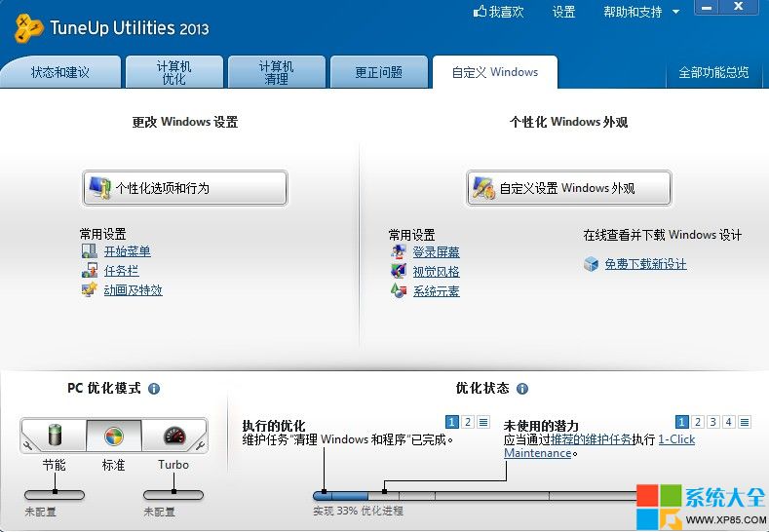This screenshot has height=532, width=769.
Task: Click the 开始菜单 icon
Action: tap(90, 251)
